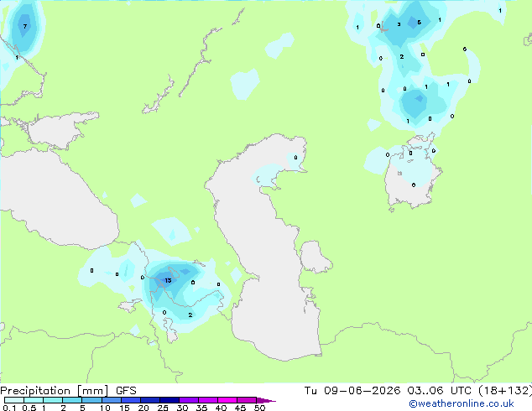Click the '40' legend scale label
The width and height of the screenshot is (532, 411).
tap(221, 408)
